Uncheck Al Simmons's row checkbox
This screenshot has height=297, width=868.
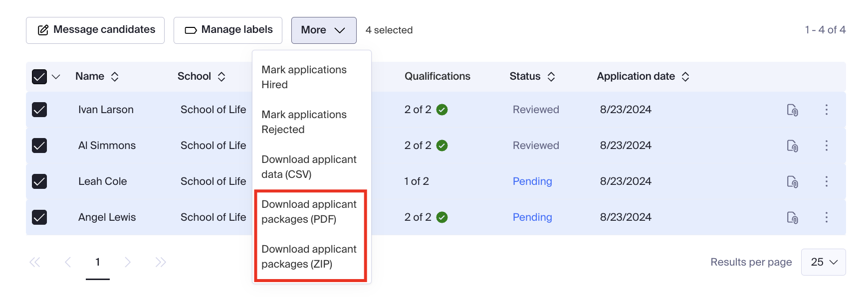click(x=39, y=146)
